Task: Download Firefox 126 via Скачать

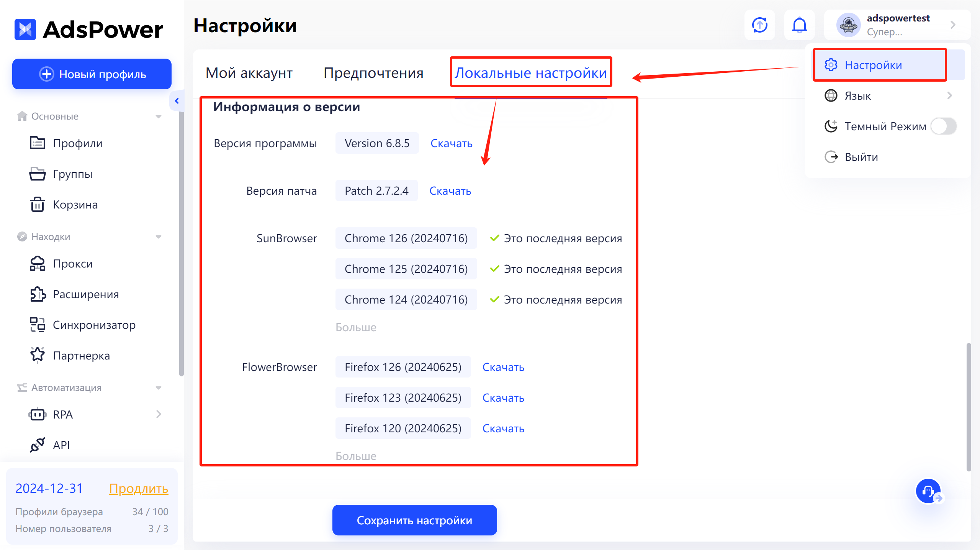Action: pyautogui.click(x=503, y=367)
